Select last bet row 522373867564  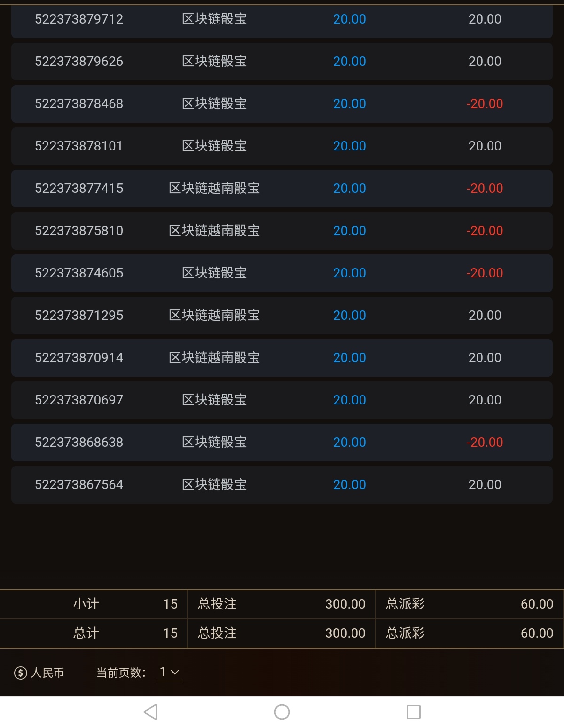pos(282,485)
